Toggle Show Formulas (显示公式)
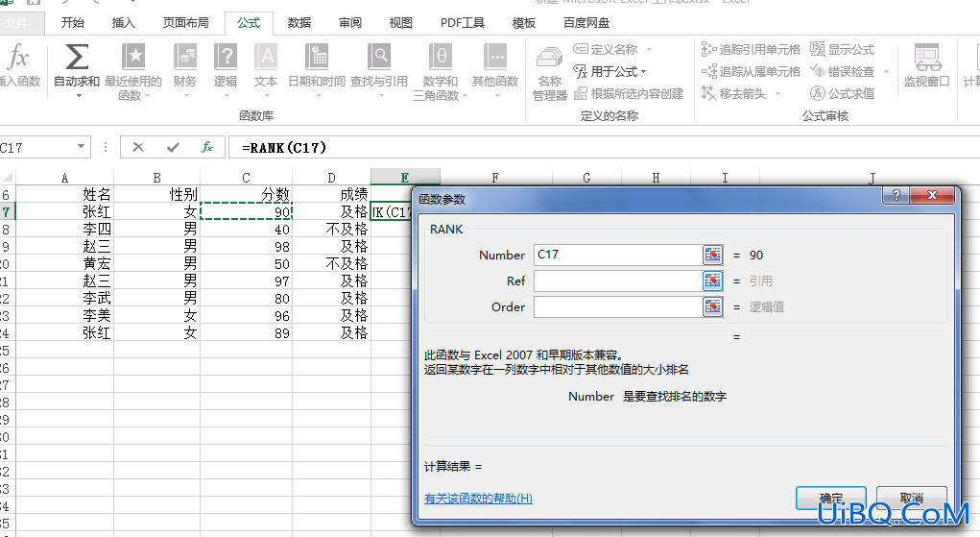980x537 pixels. (x=843, y=49)
